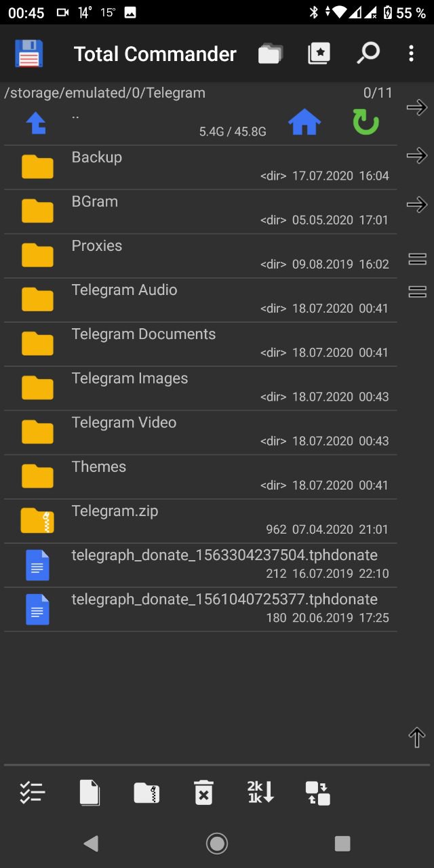Select the Proxies folder icon
The image size is (434, 868).
[37, 255]
